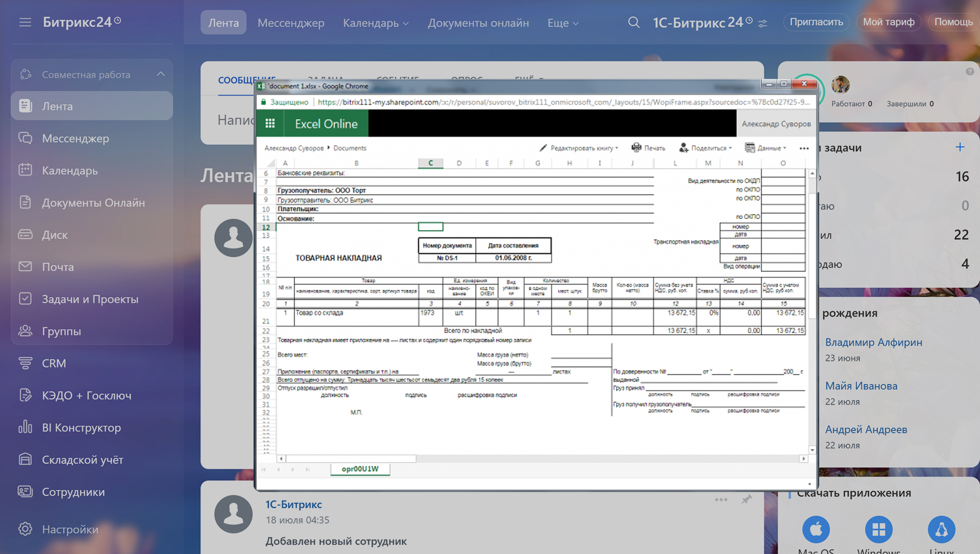Download the Windows app
Image resolution: width=980 pixels, height=554 pixels.
tap(878, 530)
